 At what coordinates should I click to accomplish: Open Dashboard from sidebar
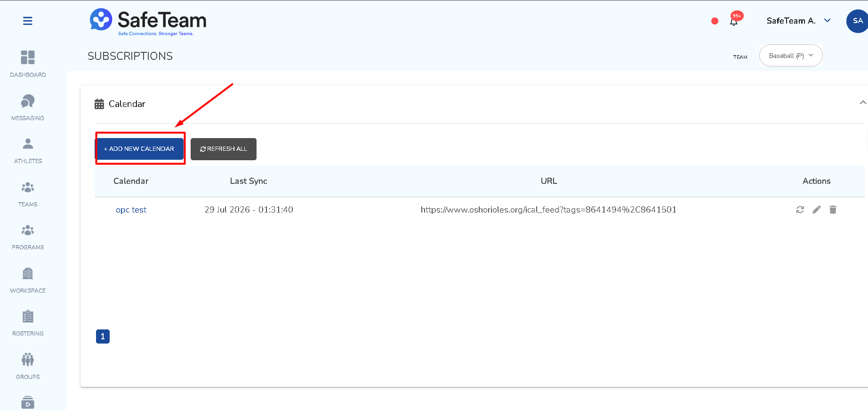pyautogui.click(x=28, y=64)
